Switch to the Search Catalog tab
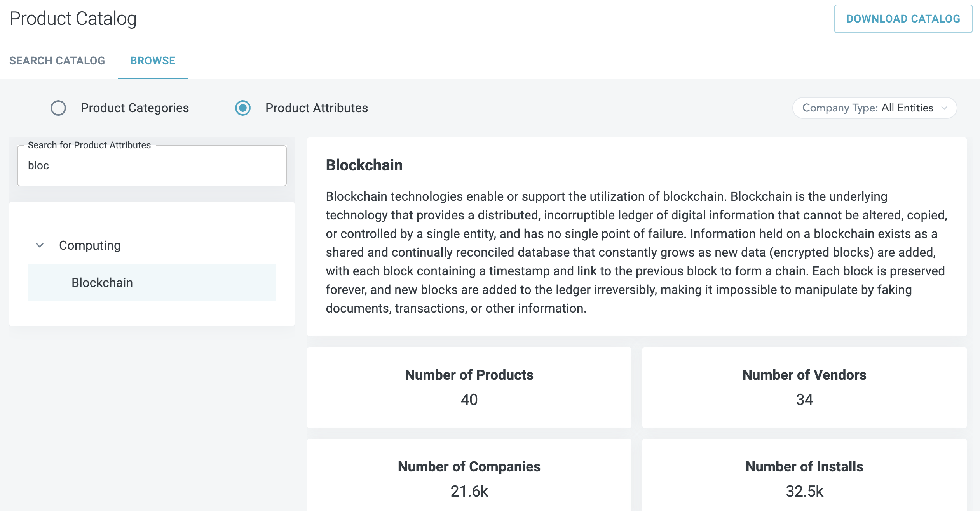Viewport: 980px width, 511px height. point(57,61)
